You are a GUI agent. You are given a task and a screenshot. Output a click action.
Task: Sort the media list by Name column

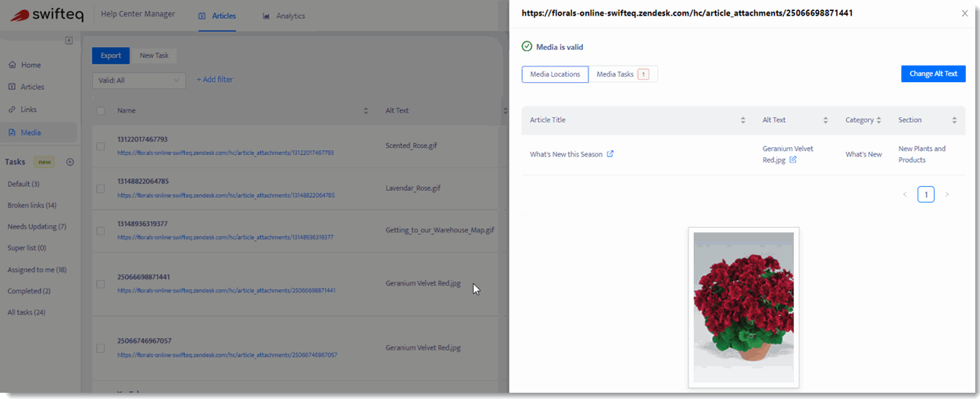[x=366, y=111]
